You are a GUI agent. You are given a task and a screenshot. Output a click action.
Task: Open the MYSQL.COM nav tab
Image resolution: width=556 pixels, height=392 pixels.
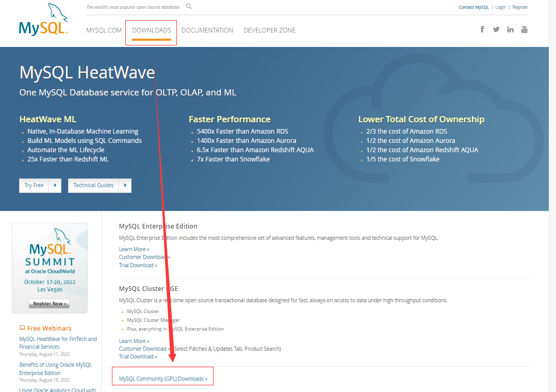pos(104,30)
